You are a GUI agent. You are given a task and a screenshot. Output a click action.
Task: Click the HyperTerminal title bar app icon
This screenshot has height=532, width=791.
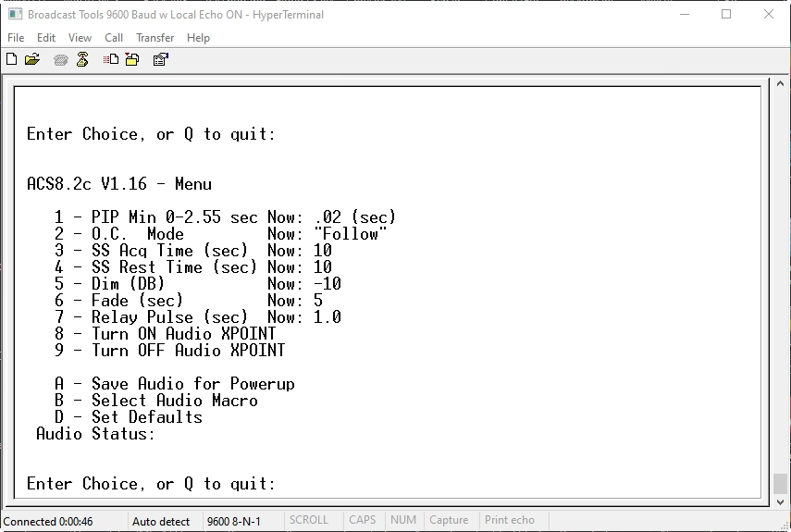[x=15, y=14]
